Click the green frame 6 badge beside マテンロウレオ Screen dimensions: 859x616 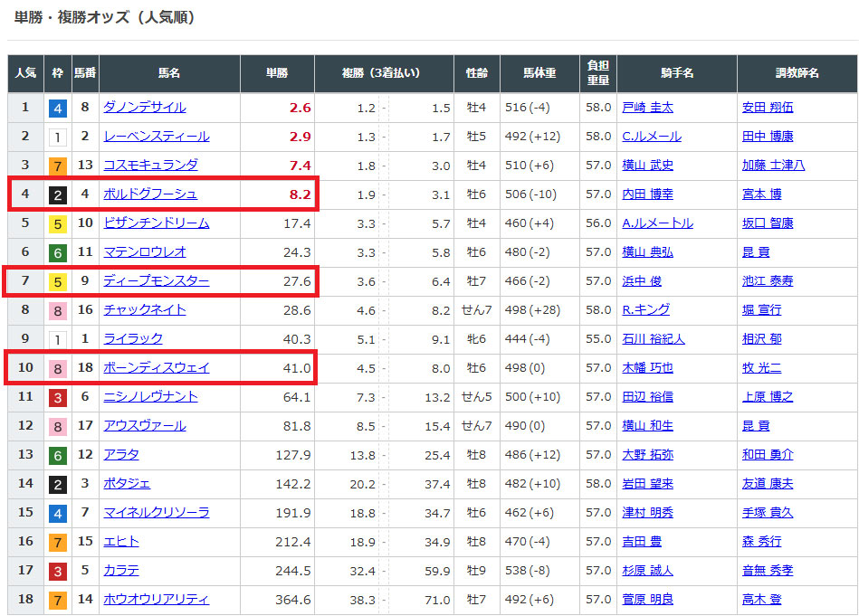pos(58,252)
